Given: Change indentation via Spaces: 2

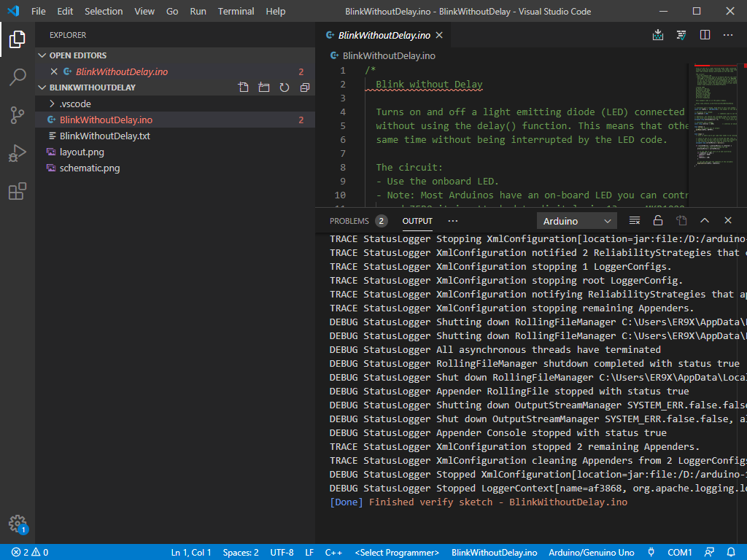Looking at the screenshot, I should [x=241, y=553].
